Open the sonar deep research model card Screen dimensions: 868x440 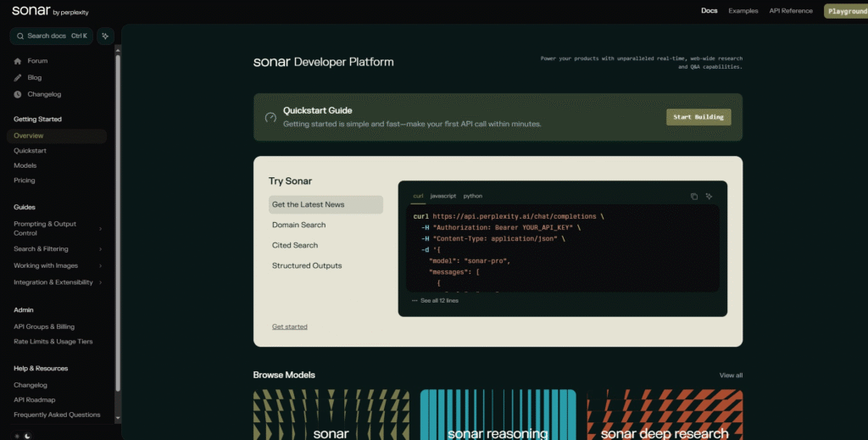point(665,415)
